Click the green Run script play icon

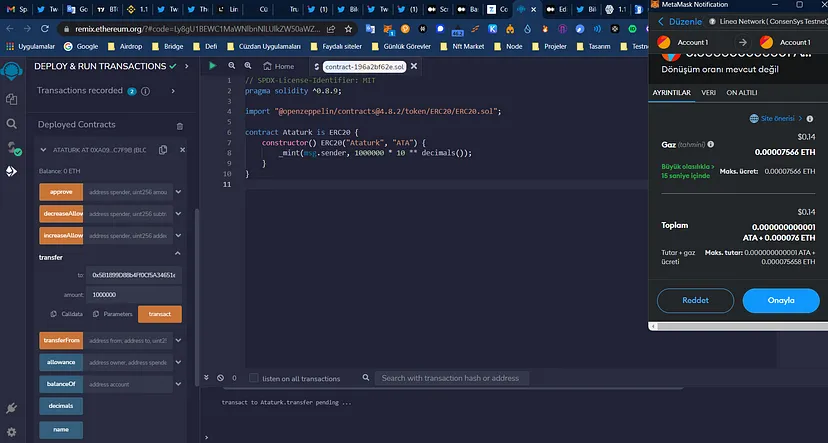tap(212, 66)
